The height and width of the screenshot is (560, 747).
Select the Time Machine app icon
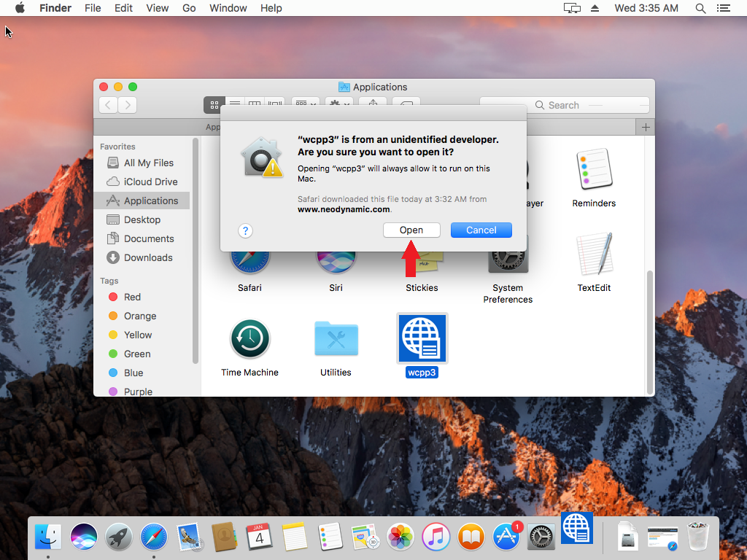250,338
